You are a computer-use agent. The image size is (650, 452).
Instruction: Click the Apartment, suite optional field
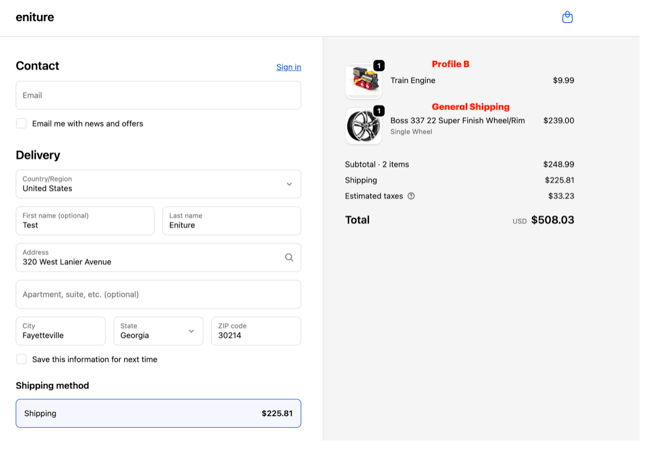(158, 295)
